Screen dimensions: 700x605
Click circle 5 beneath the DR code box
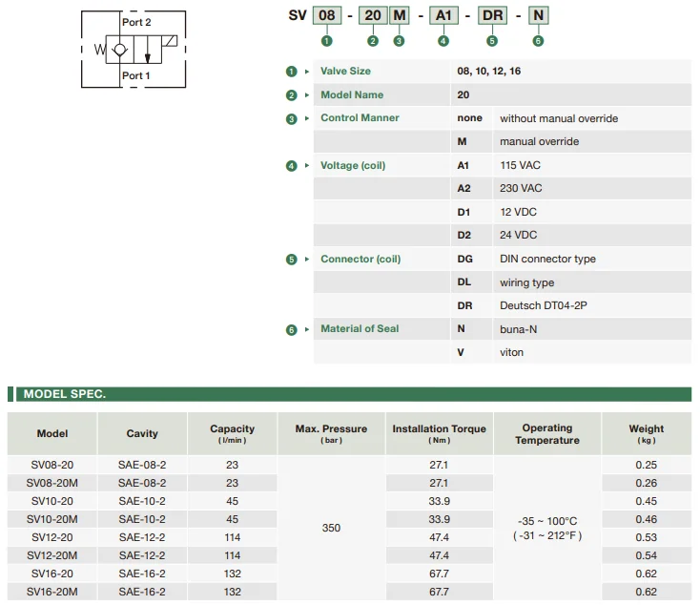(x=491, y=41)
